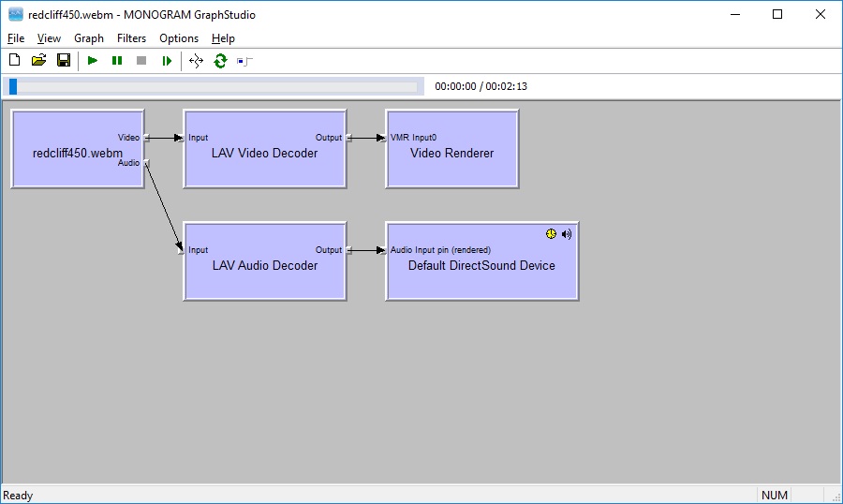
Task: Click the NUM indicator in the status bar
Action: click(775, 495)
